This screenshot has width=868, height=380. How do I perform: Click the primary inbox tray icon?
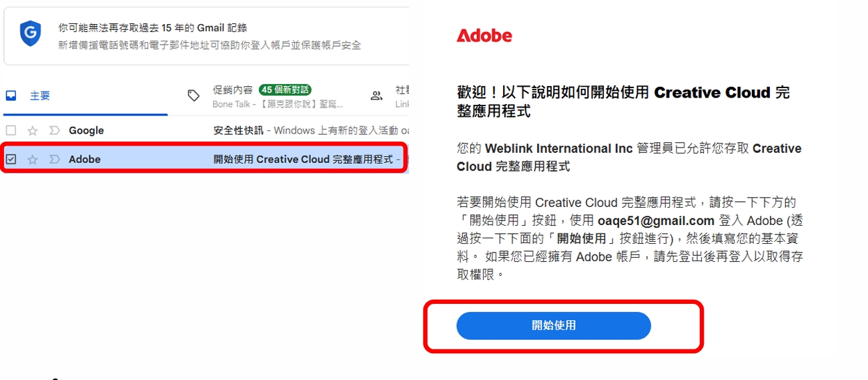click(11, 96)
